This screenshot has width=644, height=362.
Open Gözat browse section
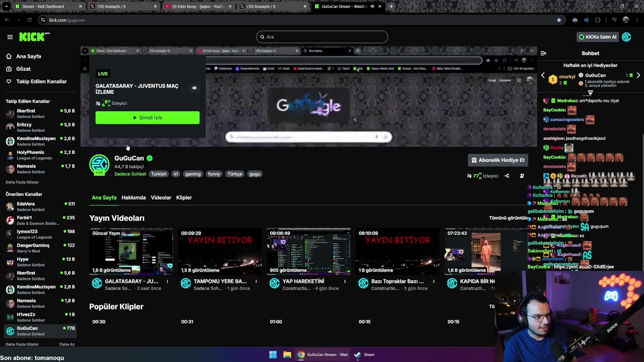click(24, 69)
